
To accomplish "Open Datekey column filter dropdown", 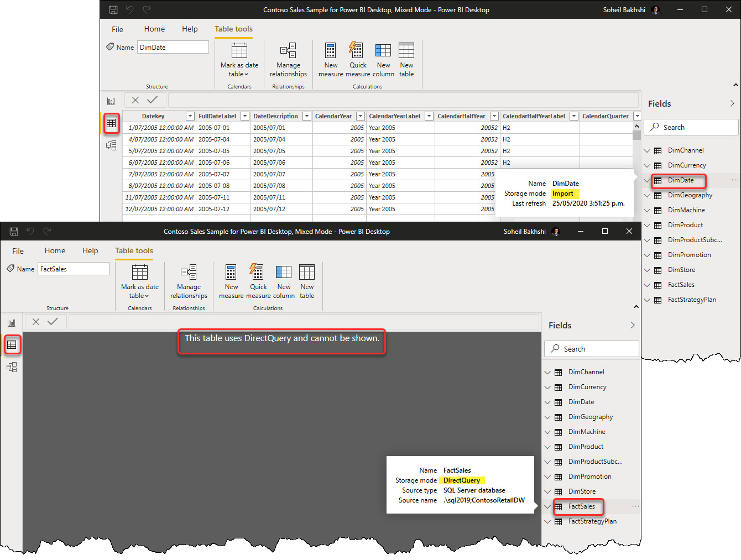I will pos(190,116).
